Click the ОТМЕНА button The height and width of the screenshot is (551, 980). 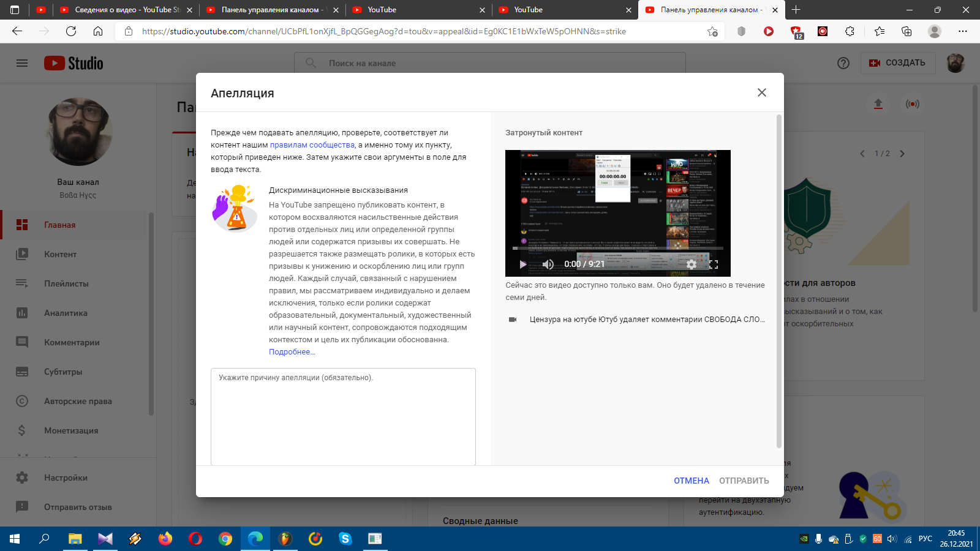point(692,481)
